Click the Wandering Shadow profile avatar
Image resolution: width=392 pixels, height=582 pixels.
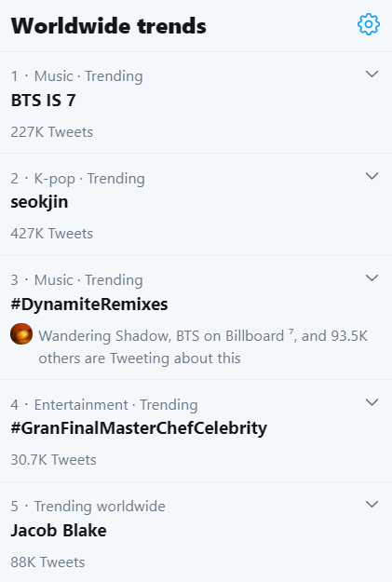coord(21,333)
